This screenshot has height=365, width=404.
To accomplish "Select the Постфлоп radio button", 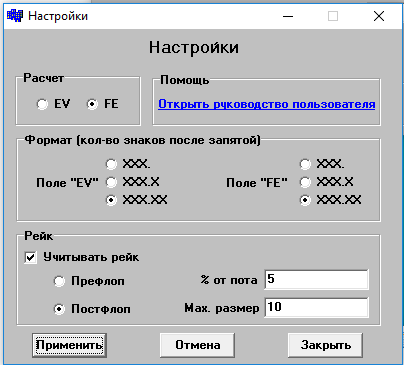I will (59, 309).
